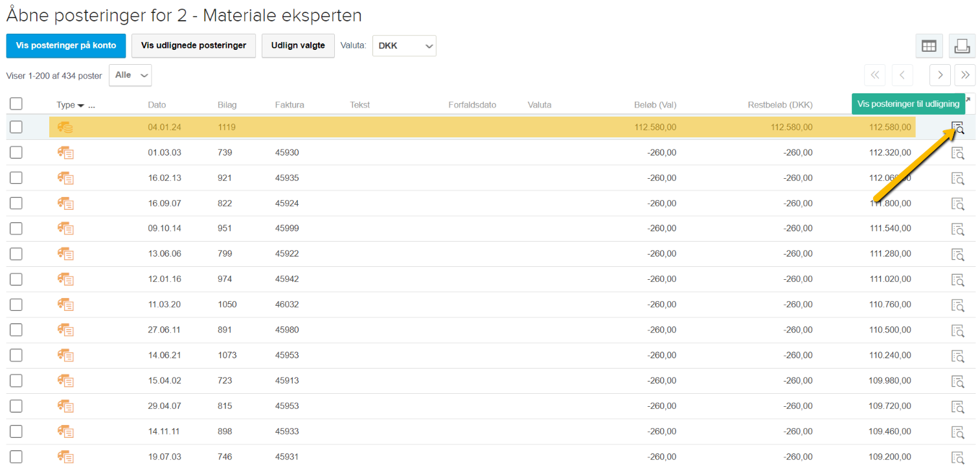This screenshot has width=980, height=469.
Task: Expand the Alle filter dropdown
Action: [x=130, y=75]
